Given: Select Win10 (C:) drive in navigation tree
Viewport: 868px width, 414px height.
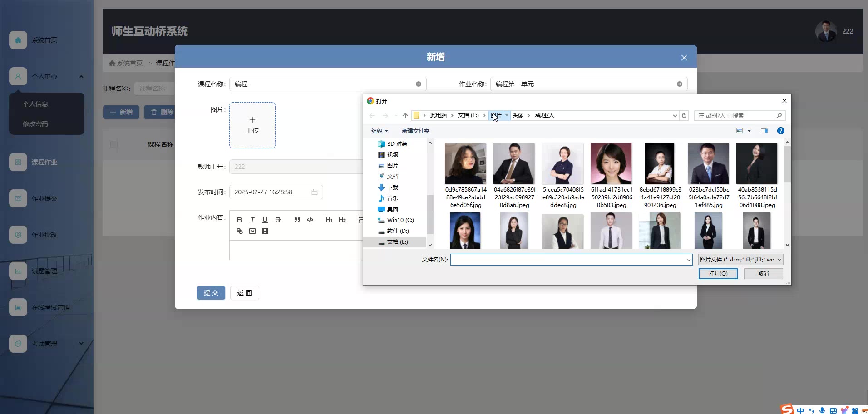Looking at the screenshot, I should tap(396, 220).
